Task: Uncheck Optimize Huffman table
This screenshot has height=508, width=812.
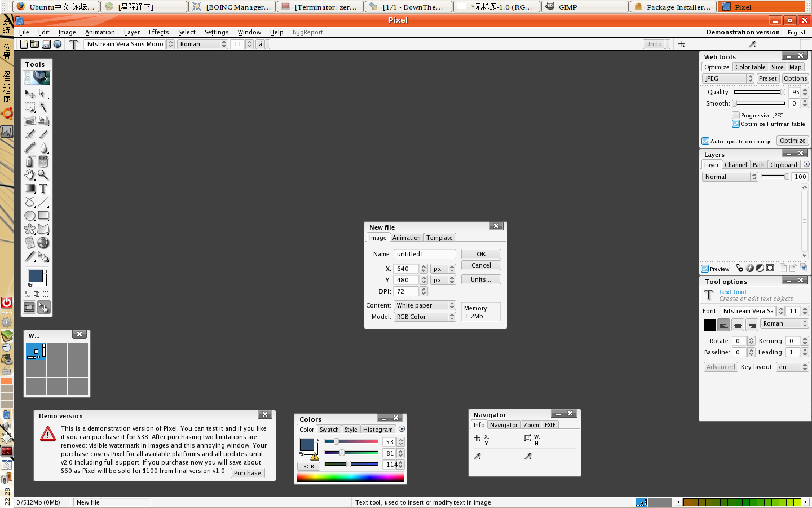Action: point(736,124)
